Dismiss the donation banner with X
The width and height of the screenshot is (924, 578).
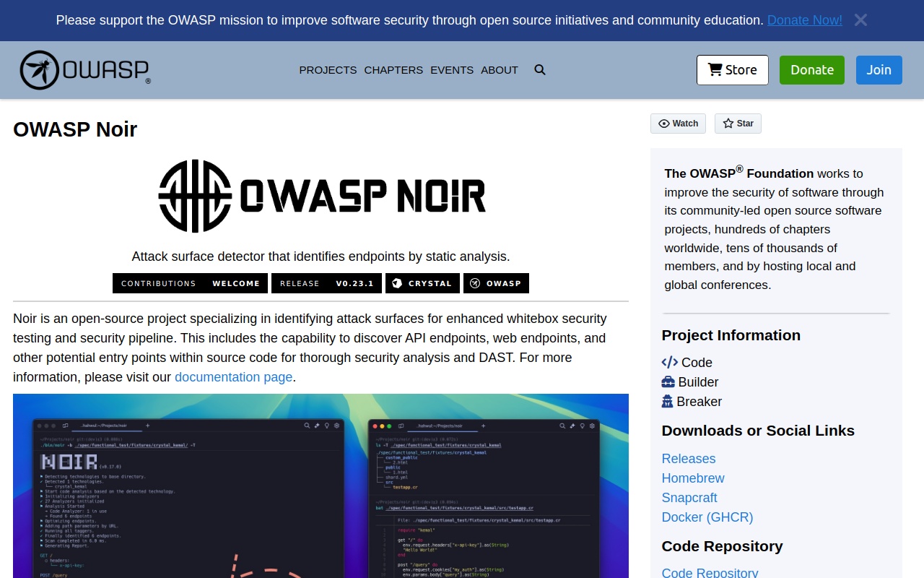[x=860, y=20]
